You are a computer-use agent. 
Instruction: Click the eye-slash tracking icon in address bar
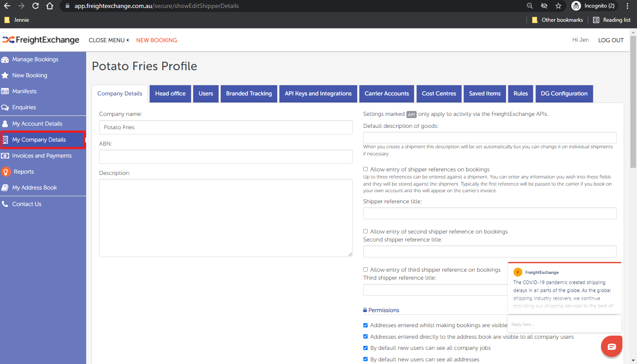tap(544, 6)
